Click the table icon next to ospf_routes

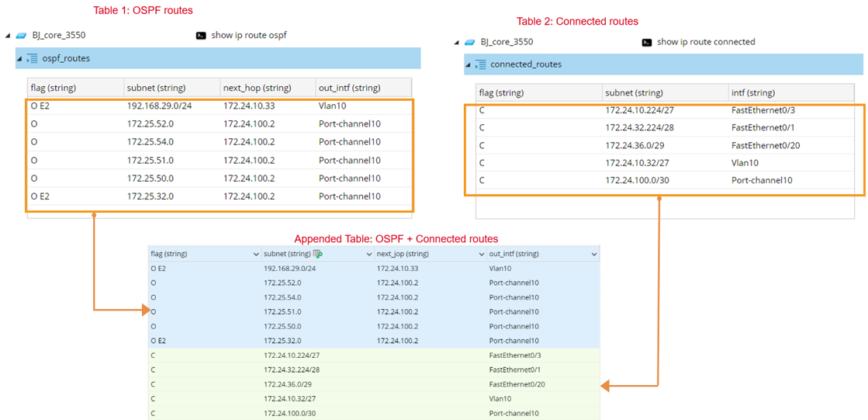32,58
